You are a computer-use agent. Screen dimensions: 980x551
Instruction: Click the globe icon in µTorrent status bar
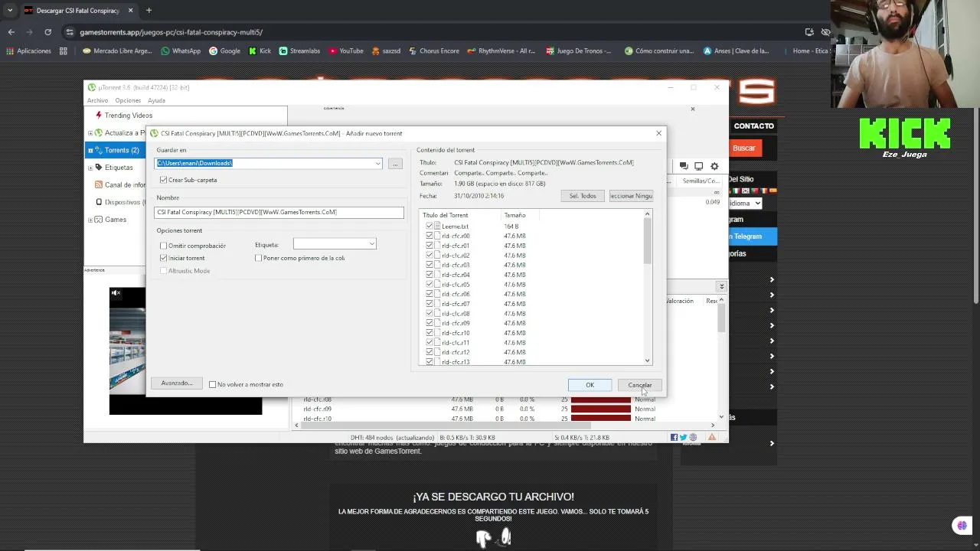click(x=693, y=438)
